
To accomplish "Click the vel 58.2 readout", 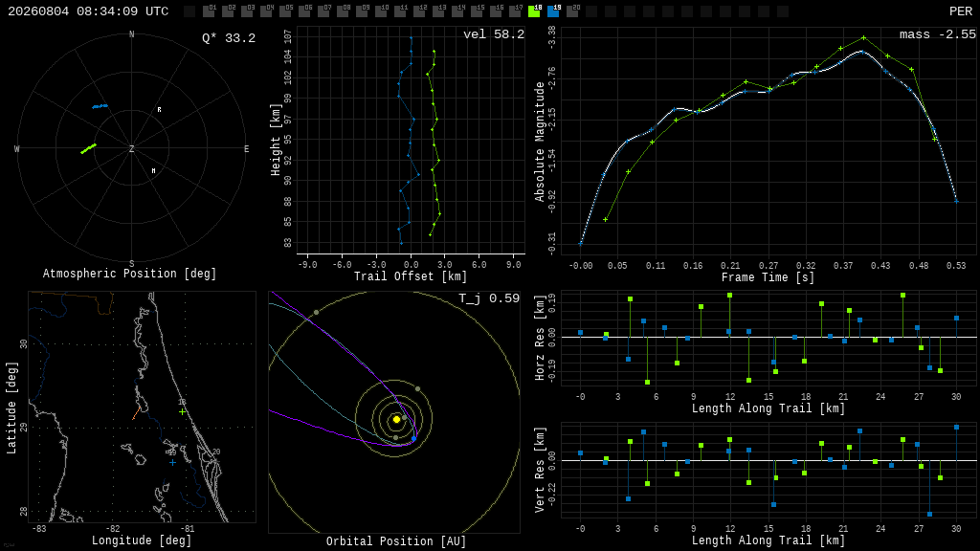I will (494, 34).
